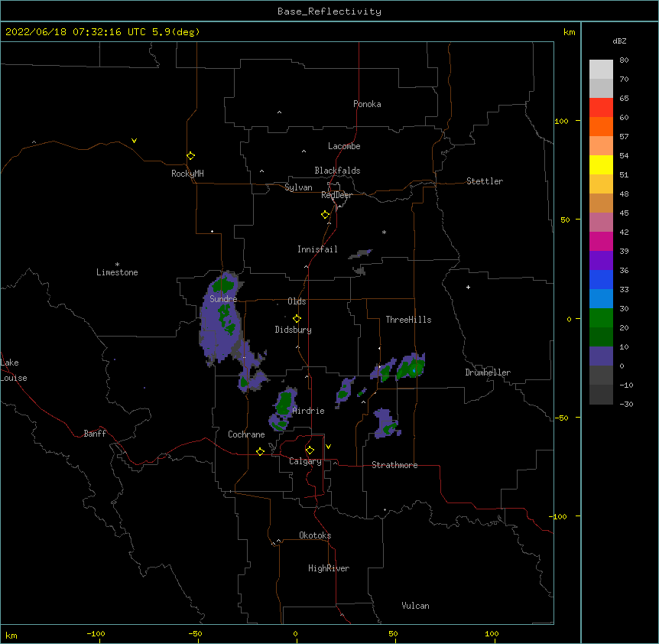Select the slate-blue swatch below 10 dBZ

pos(601,356)
